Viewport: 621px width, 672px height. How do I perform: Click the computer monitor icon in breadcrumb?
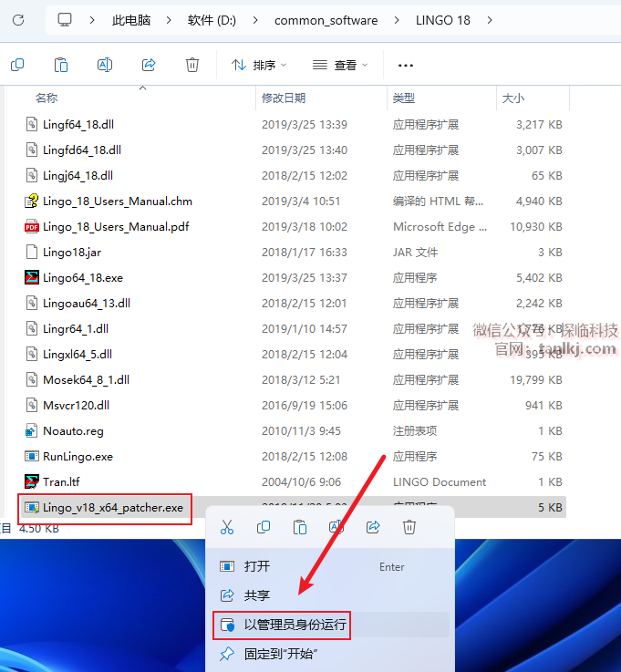click(x=65, y=20)
